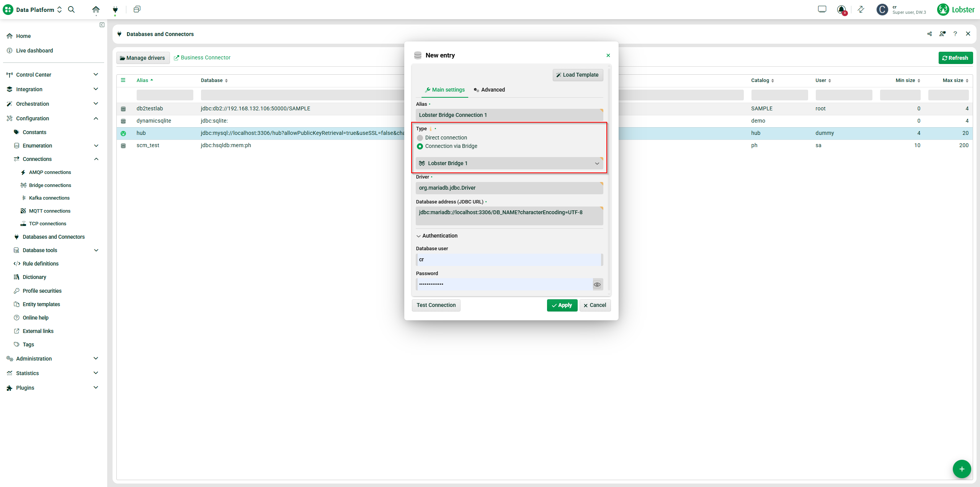The height and width of the screenshot is (487, 980).
Task: Click the help question mark icon
Action: pyautogui.click(x=955, y=34)
